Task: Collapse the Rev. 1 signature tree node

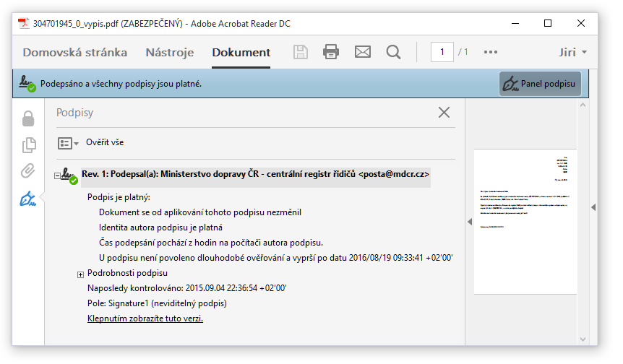Action: coord(58,175)
